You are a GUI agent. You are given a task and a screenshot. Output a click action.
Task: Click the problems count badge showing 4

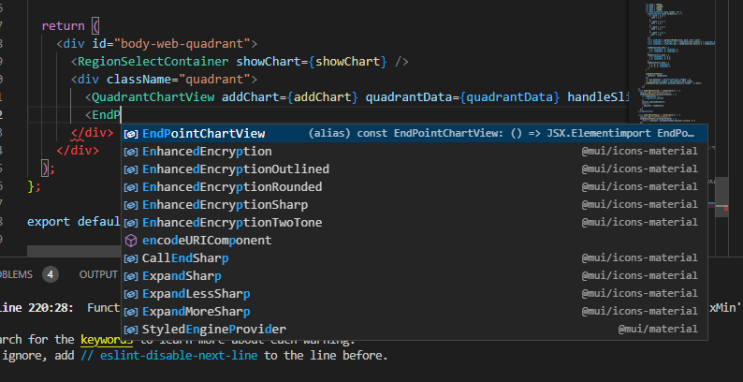click(50, 274)
